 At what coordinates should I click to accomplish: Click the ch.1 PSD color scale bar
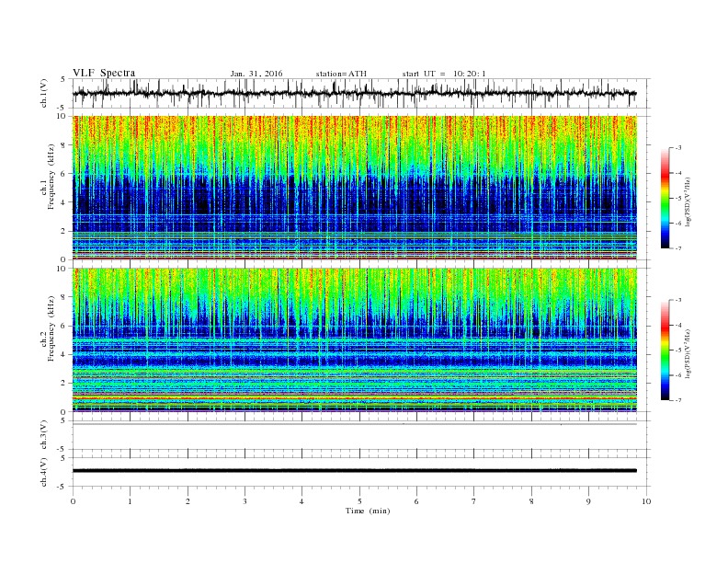click(665, 198)
